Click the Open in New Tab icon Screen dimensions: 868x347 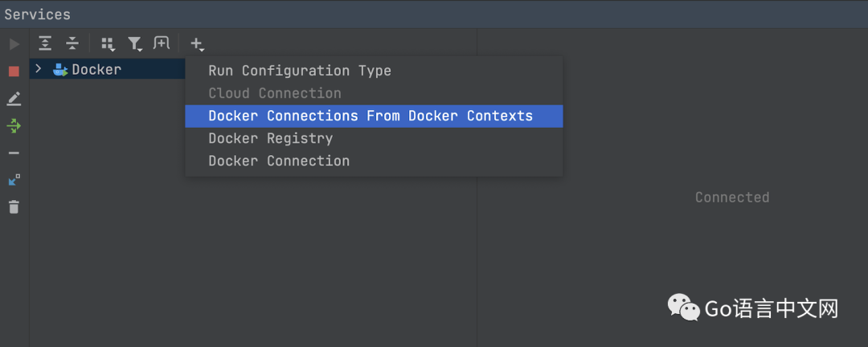tap(162, 43)
